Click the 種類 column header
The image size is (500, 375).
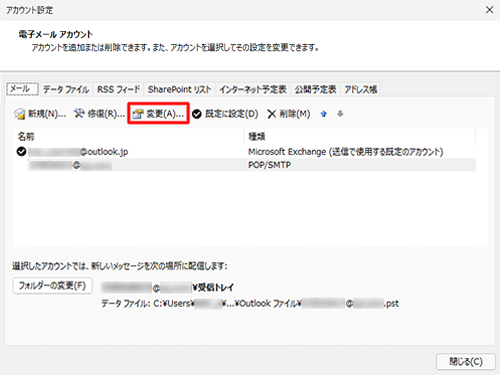pyautogui.click(x=360, y=136)
